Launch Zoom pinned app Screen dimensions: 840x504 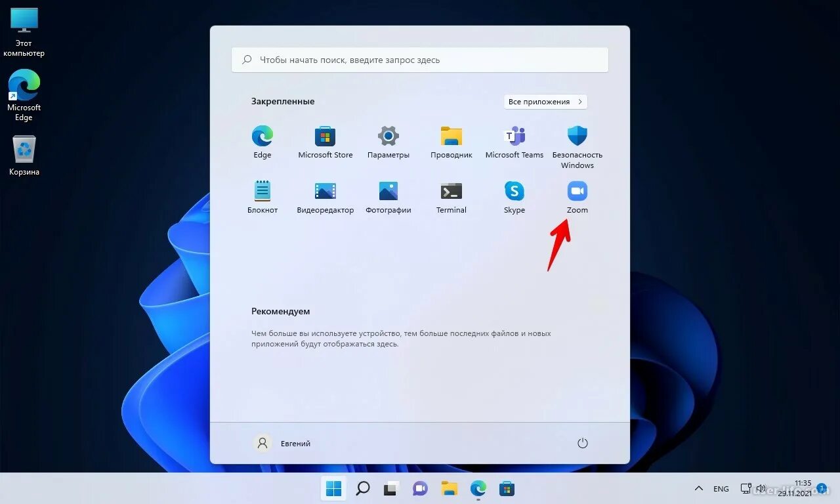pos(577,198)
